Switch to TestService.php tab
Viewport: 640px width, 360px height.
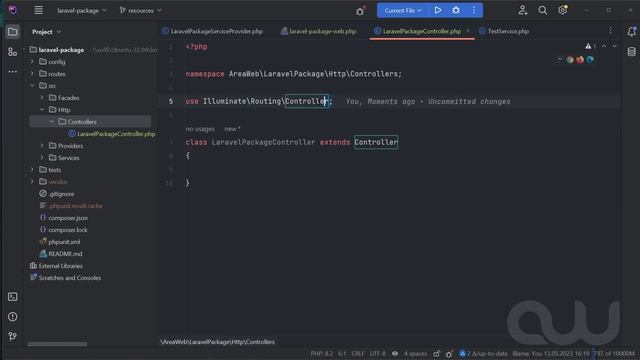[x=504, y=31]
